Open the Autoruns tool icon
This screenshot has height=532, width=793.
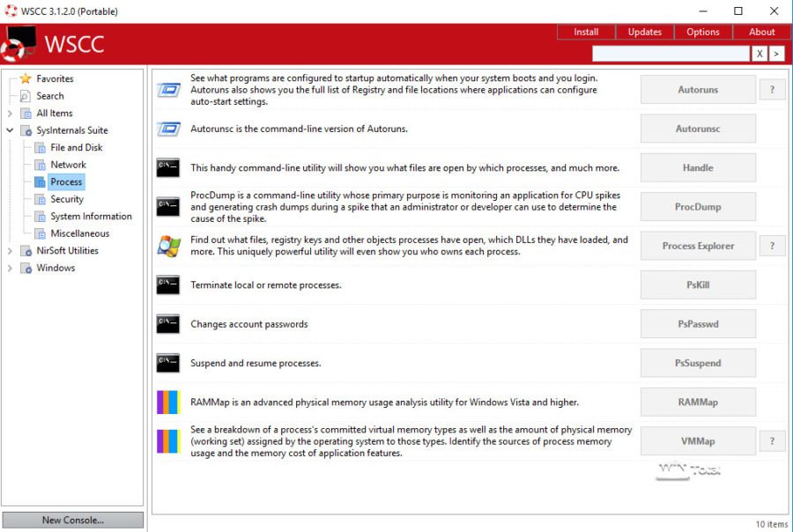[168, 88]
